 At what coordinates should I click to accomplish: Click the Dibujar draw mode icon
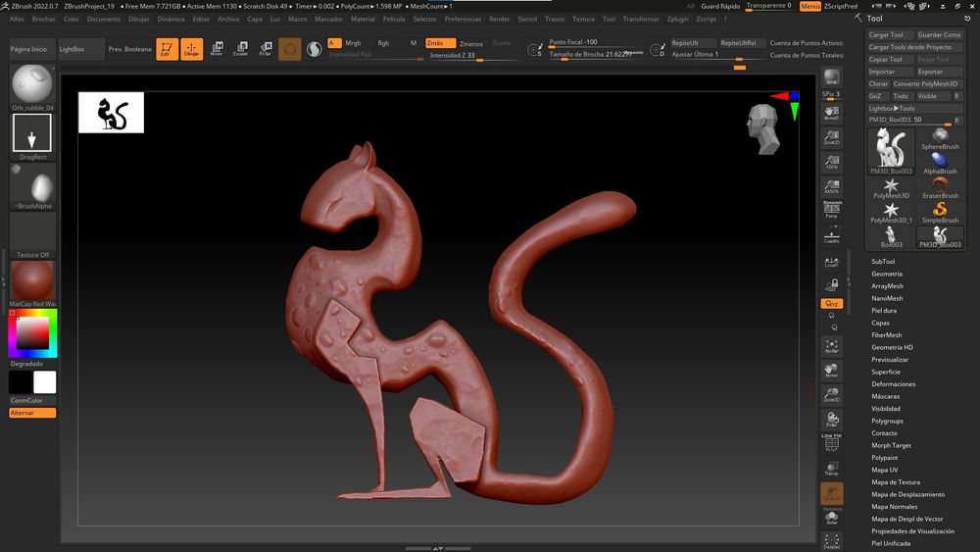pos(192,49)
